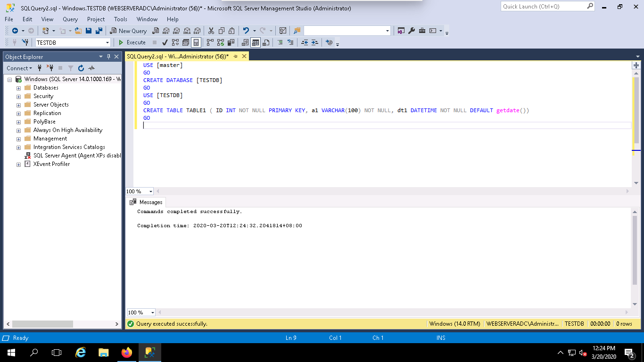The height and width of the screenshot is (362, 644).
Task: Open the Query menu
Action: click(x=70, y=19)
